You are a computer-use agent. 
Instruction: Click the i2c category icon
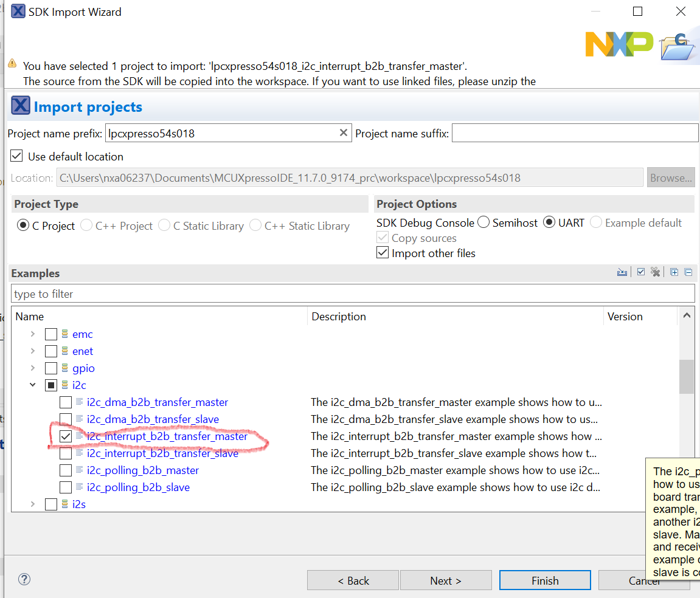pos(64,385)
